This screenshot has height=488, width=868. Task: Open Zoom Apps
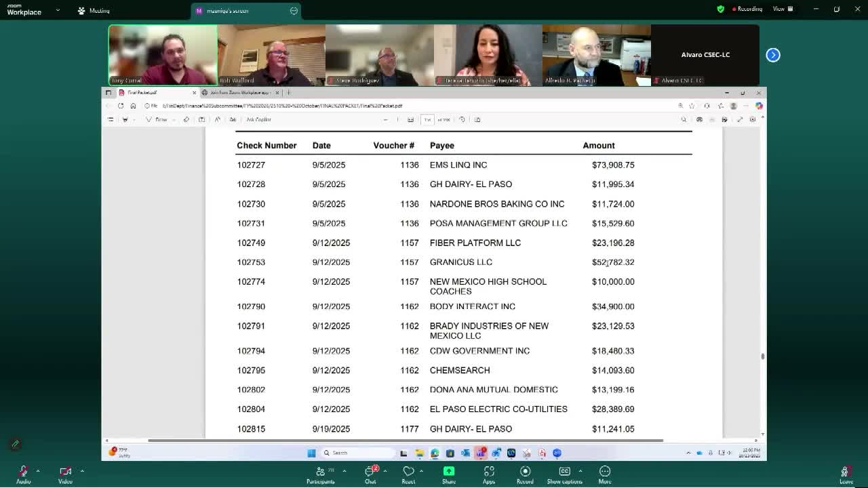(x=489, y=474)
